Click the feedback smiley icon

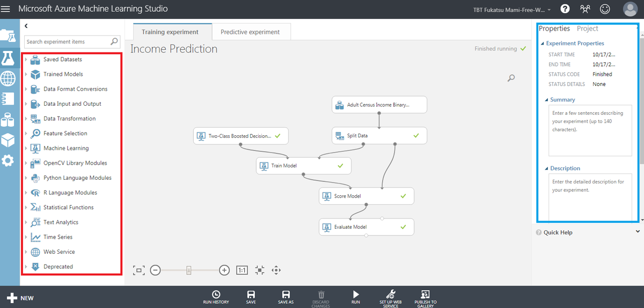click(605, 9)
